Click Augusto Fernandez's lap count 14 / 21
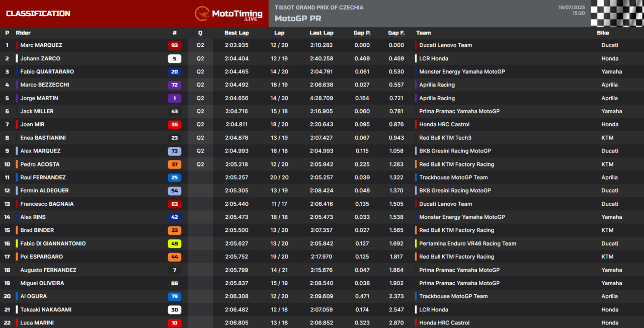 pyautogui.click(x=279, y=270)
